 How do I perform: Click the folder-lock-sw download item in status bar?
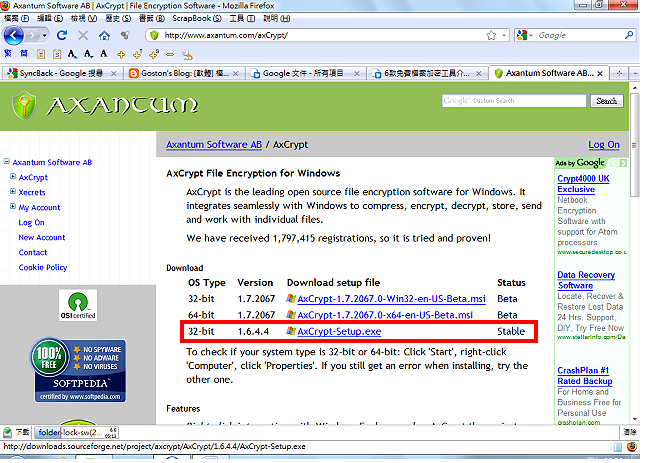(x=77, y=433)
